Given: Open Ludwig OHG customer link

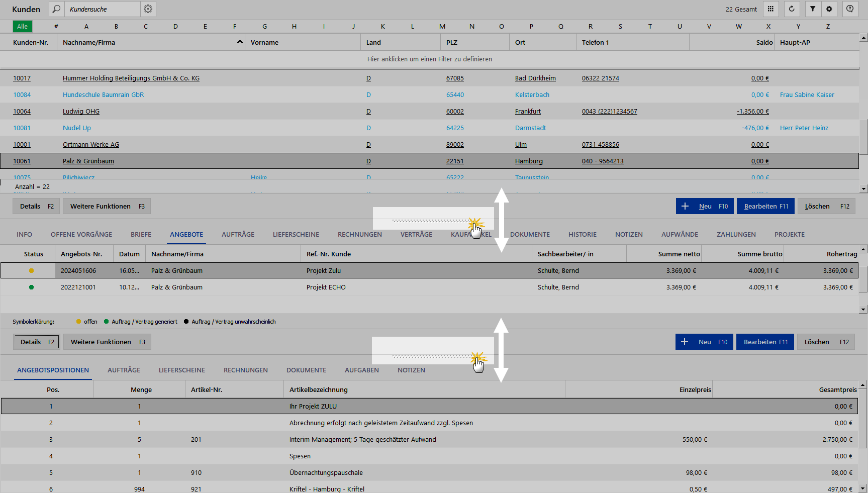Looking at the screenshot, I should pos(81,112).
